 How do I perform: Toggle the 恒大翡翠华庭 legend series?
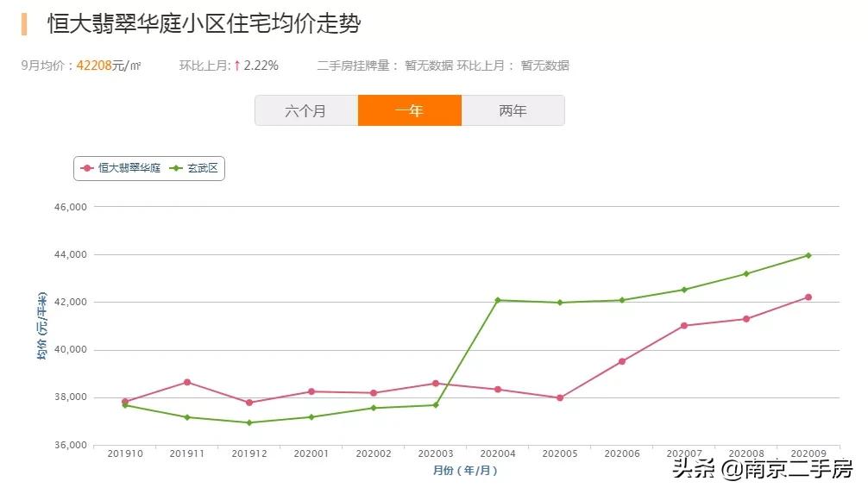coord(121,168)
